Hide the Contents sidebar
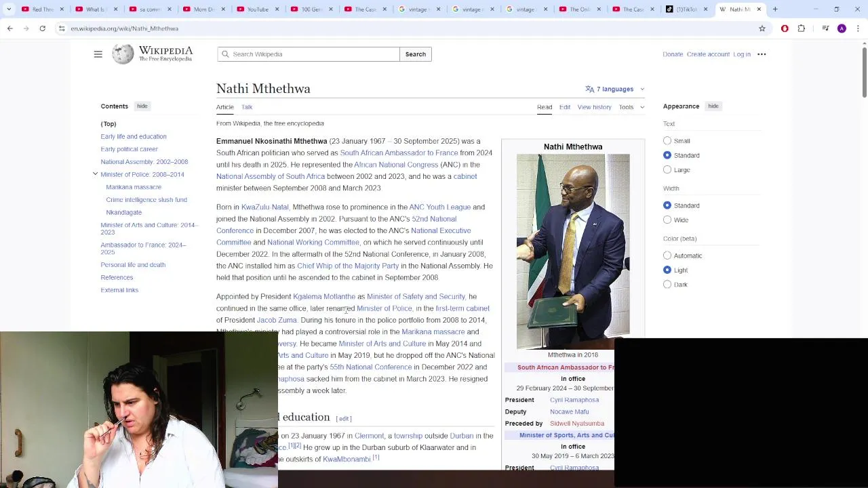The image size is (868, 488). click(x=142, y=106)
